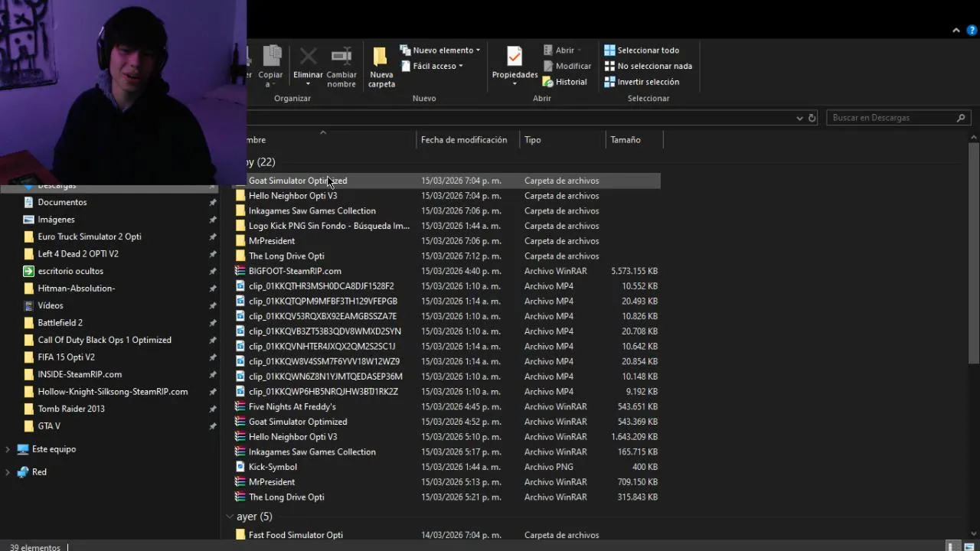Viewport: 980px width, 551px height.
Task: Click Invertir selección
Action: pos(642,82)
